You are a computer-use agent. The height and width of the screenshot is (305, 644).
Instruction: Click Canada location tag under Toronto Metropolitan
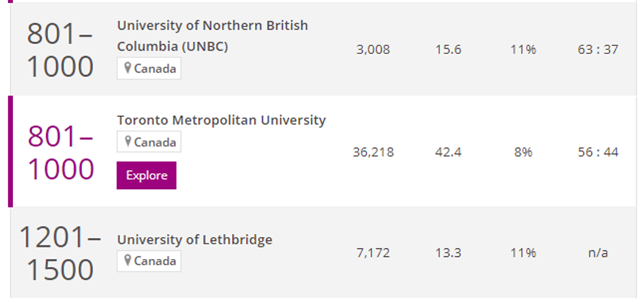[149, 142]
